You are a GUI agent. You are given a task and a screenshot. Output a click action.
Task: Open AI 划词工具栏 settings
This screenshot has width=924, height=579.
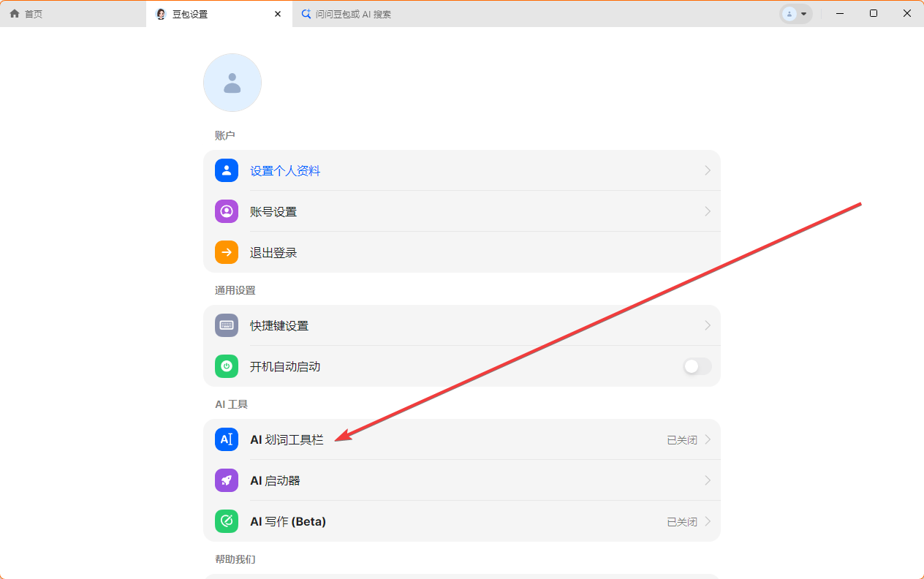(462, 439)
